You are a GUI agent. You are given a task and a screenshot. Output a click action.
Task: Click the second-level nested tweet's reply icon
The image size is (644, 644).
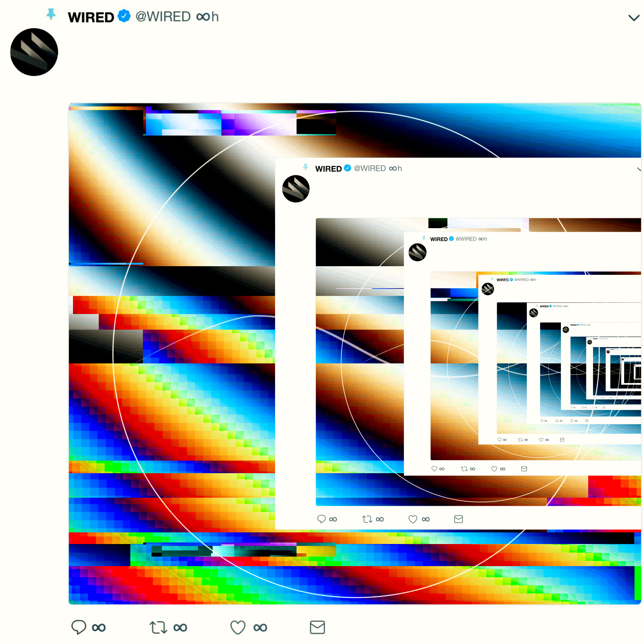[x=321, y=519]
